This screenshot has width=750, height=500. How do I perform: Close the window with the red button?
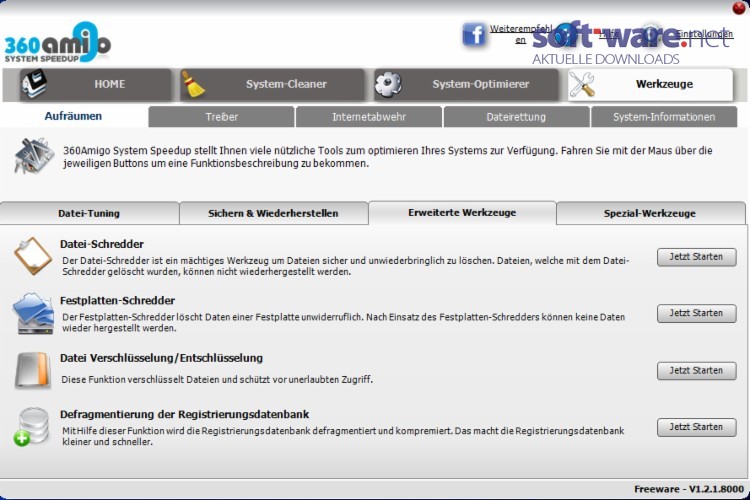coord(739,8)
